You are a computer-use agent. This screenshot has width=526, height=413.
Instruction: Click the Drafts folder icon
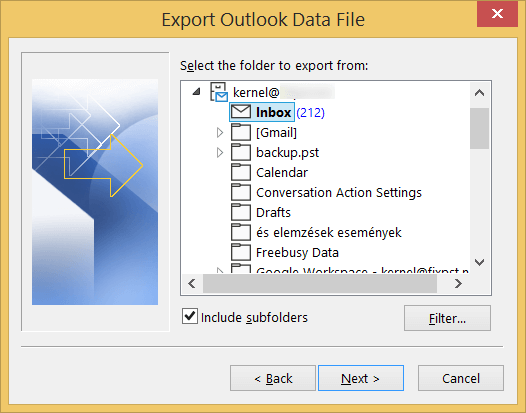(x=241, y=212)
